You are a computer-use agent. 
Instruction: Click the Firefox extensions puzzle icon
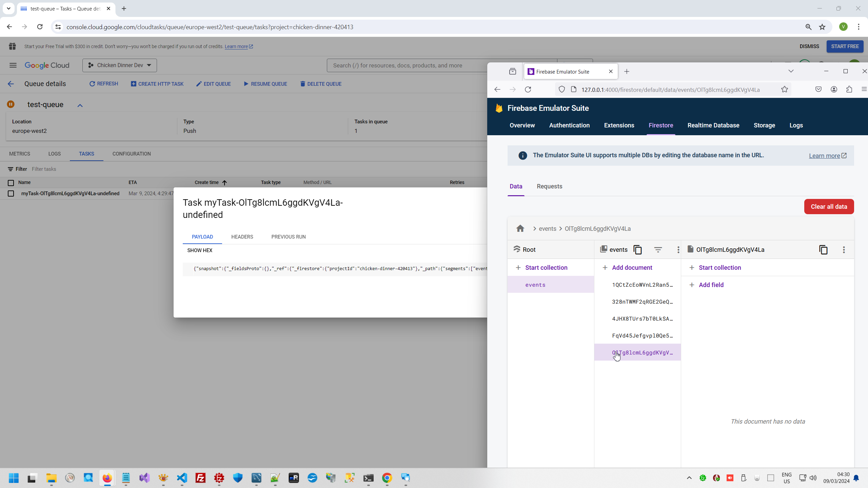point(849,89)
